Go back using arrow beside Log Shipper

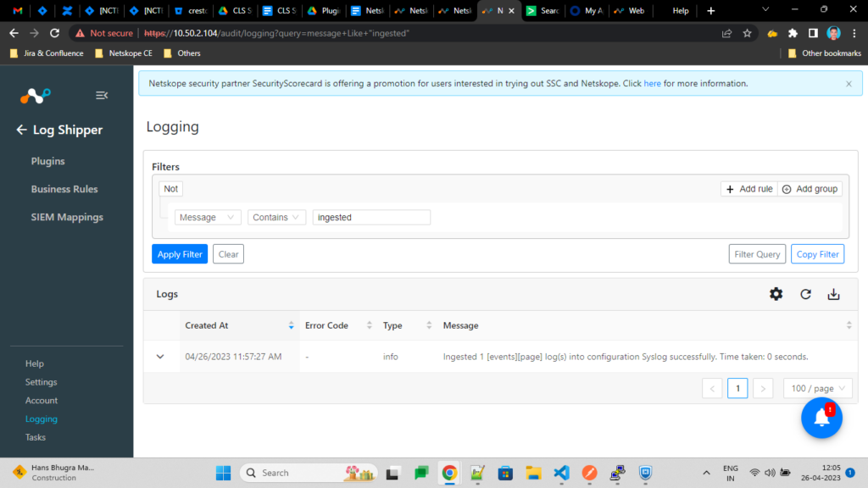coord(21,130)
